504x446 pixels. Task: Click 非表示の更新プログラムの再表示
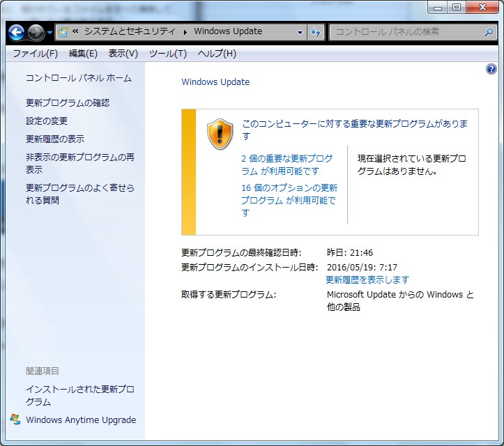(x=80, y=163)
